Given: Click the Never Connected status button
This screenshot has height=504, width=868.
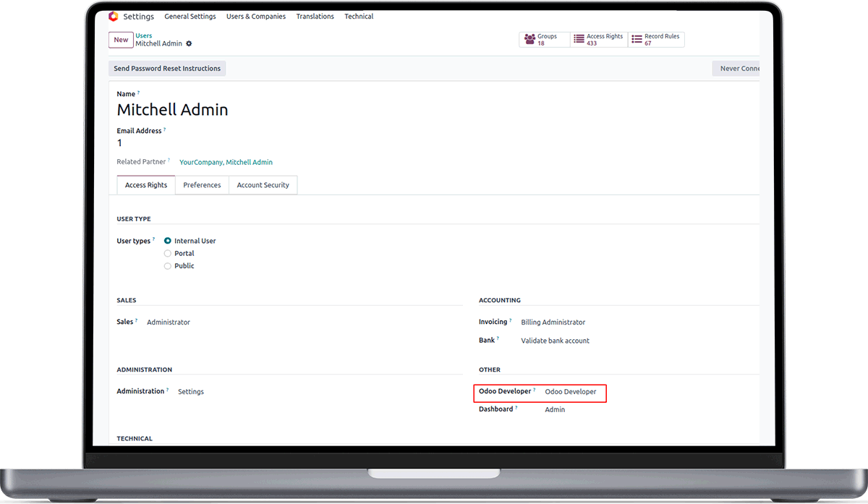Looking at the screenshot, I should (736, 69).
